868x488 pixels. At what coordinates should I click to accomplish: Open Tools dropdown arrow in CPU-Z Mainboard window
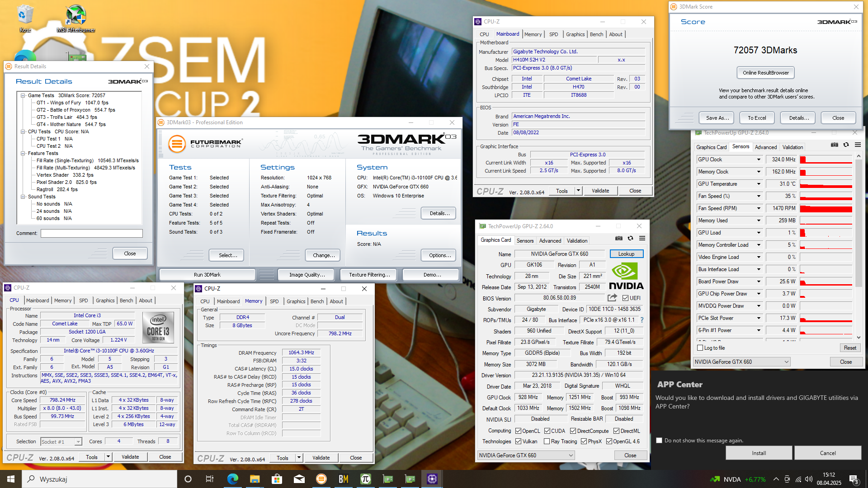tap(578, 191)
